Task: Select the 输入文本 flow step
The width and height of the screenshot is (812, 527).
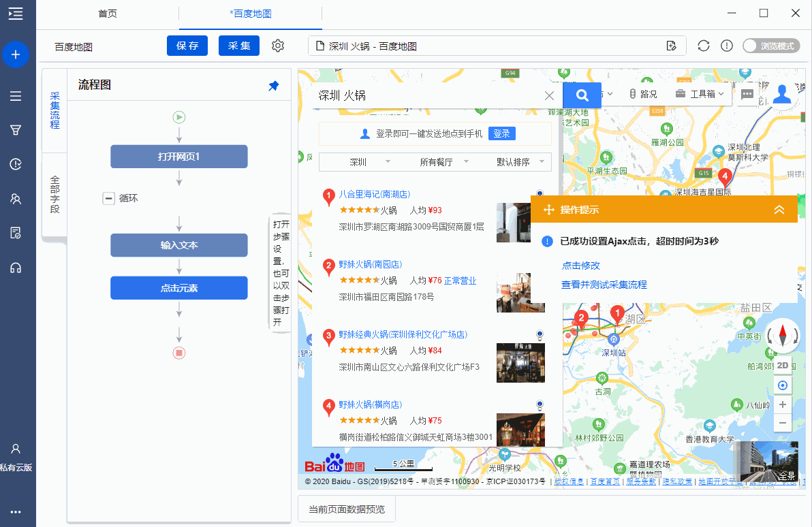Action: click(179, 245)
